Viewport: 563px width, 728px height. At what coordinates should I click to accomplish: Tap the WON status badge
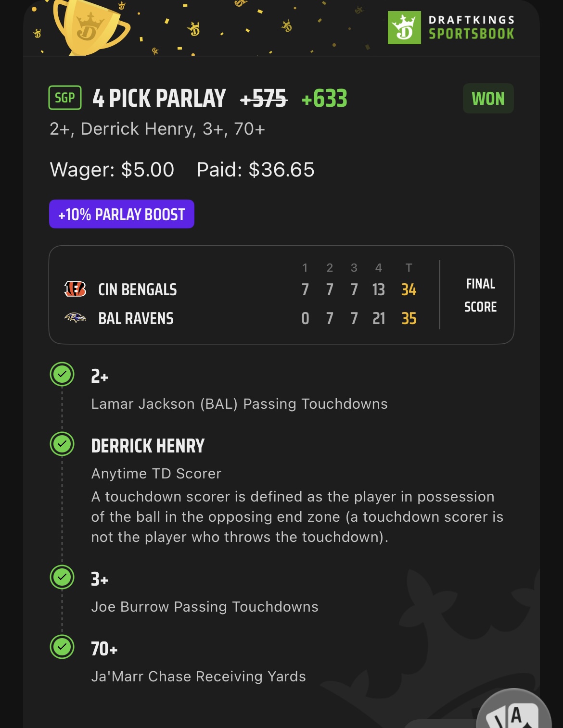click(x=488, y=99)
